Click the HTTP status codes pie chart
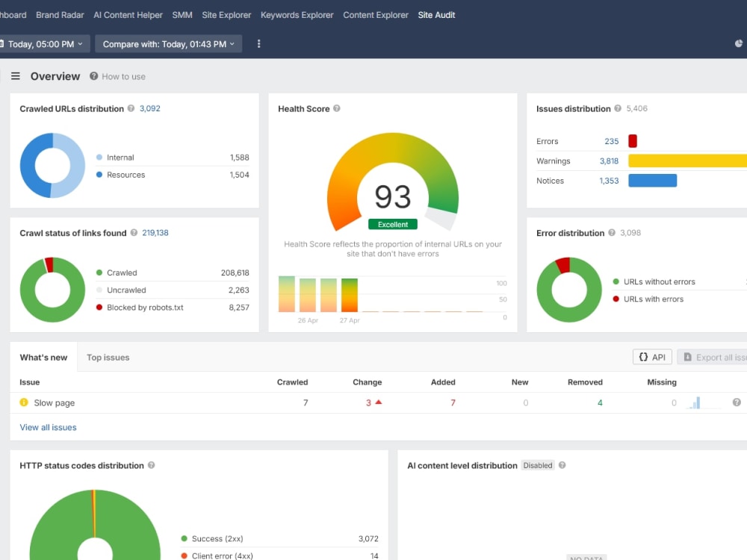Image resolution: width=747 pixels, height=560 pixels. [95, 525]
